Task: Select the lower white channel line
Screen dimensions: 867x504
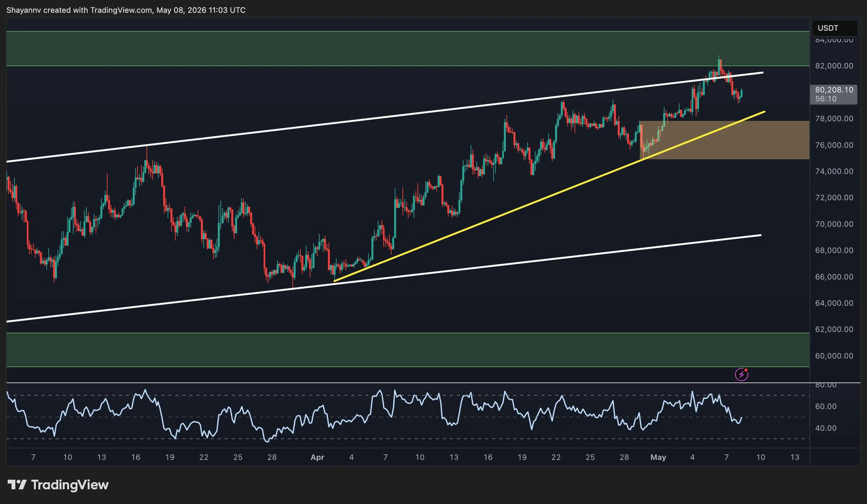Action: coord(384,279)
